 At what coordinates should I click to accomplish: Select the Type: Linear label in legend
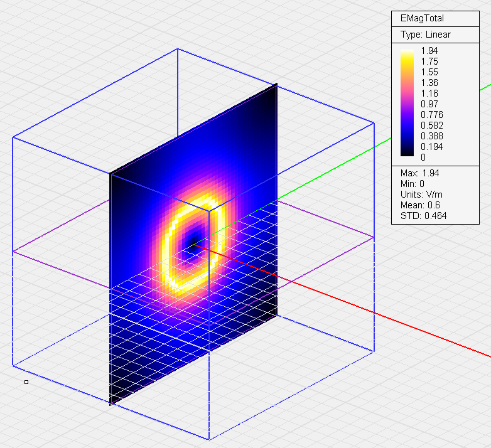[426, 35]
